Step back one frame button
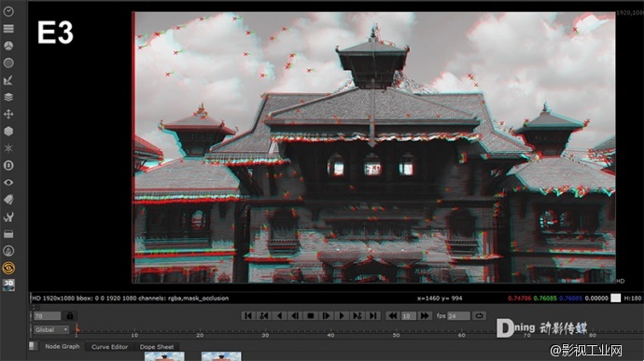Image resolution: width=644 pixels, height=361 pixels. [295, 315]
